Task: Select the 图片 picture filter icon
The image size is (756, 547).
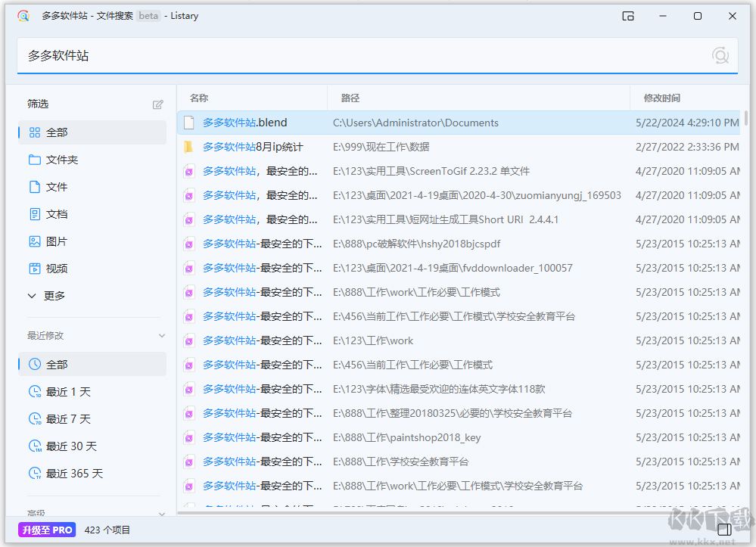Action: [35, 241]
